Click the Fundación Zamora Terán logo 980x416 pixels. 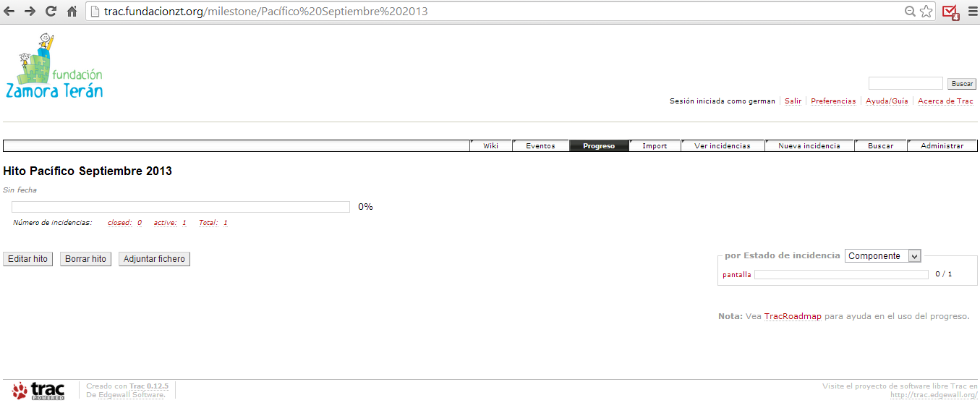click(54, 67)
